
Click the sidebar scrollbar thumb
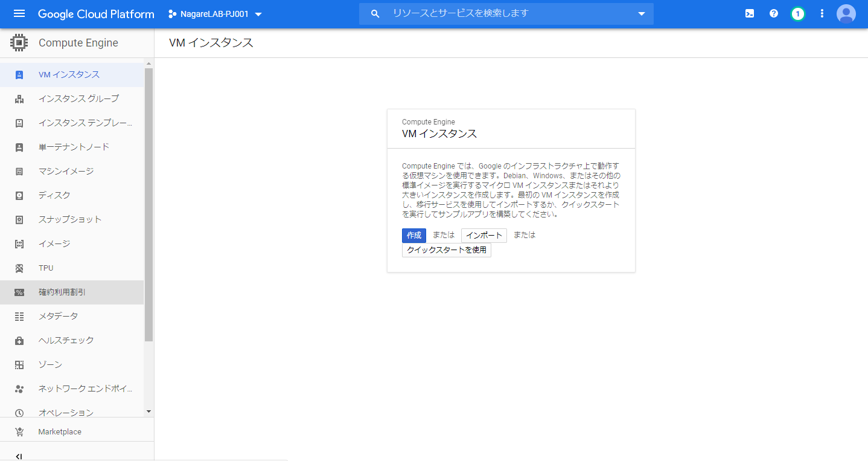(x=149, y=205)
